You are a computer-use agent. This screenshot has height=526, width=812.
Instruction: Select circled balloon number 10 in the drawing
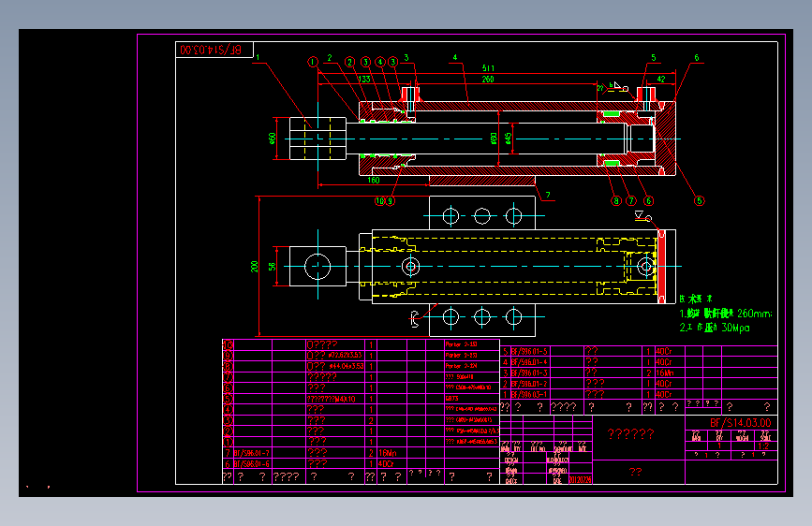tap(380, 201)
